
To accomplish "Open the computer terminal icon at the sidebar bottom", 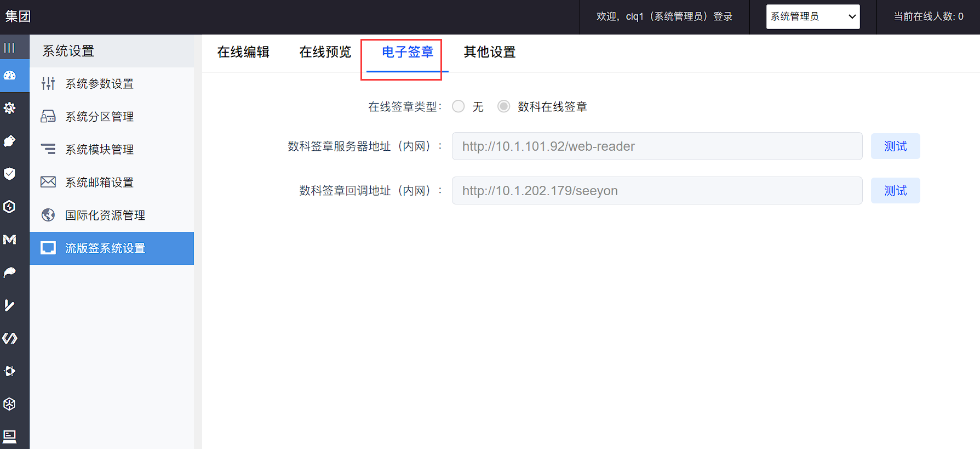I will pos(9,436).
